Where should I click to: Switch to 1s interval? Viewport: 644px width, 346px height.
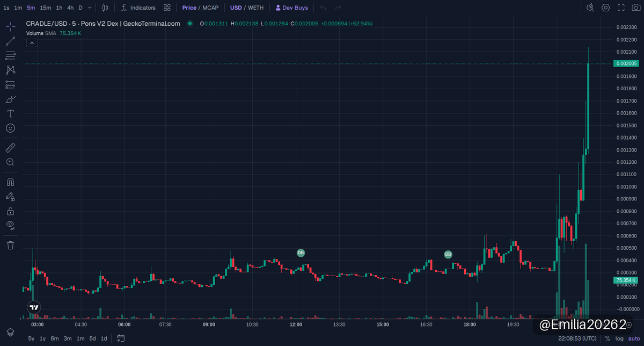tap(6, 8)
